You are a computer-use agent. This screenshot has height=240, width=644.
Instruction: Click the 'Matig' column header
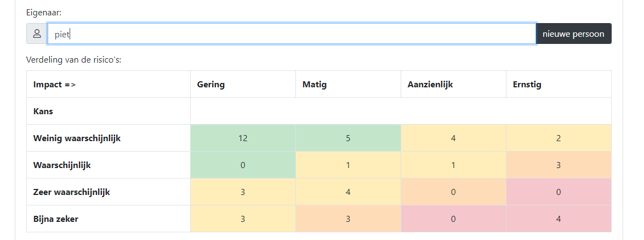click(x=348, y=85)
